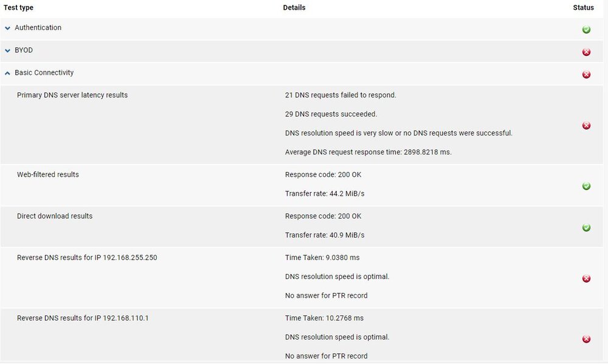Click the Status column header
Viewport: 608px width, 364px height.
coord(583,7)
